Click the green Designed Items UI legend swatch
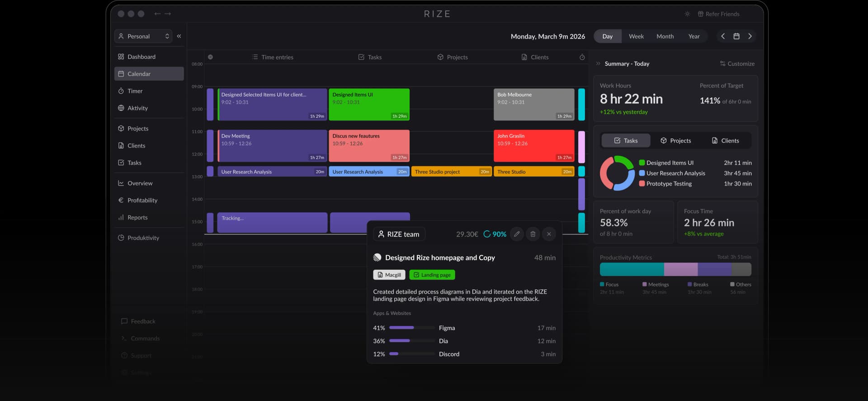 pos(642,163)
